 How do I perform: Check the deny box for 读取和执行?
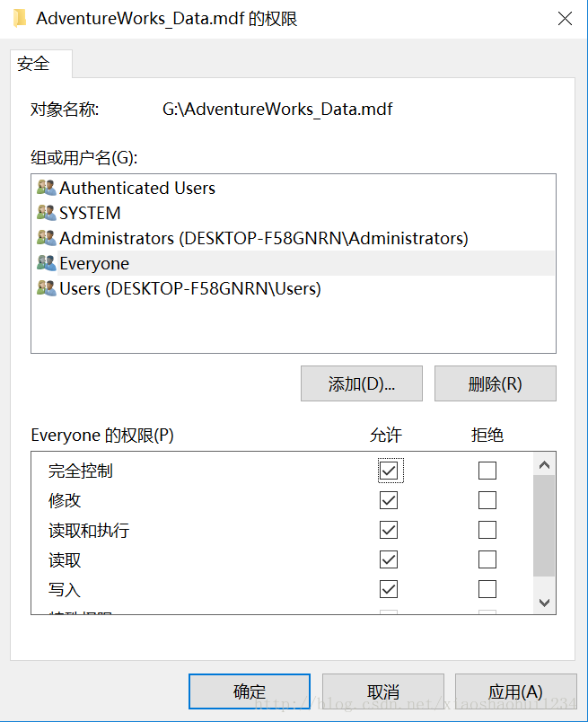(487, 530)
